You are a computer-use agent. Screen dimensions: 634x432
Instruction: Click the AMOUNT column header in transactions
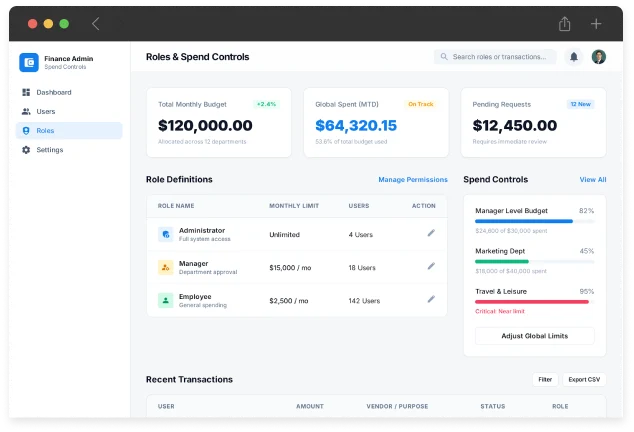pos(310,406)
